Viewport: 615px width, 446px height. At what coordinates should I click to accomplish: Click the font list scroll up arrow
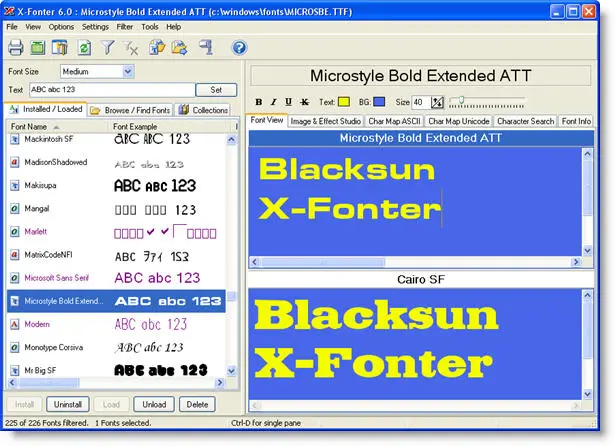coord(231,139)
